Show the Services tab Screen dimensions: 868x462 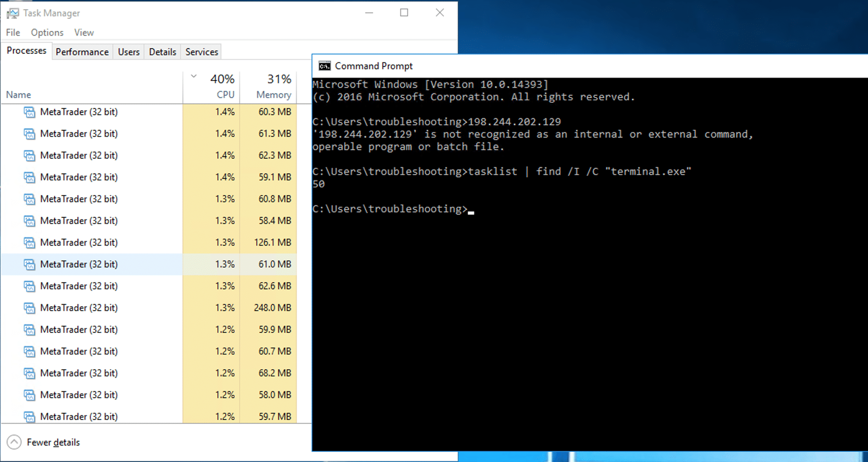202,52
